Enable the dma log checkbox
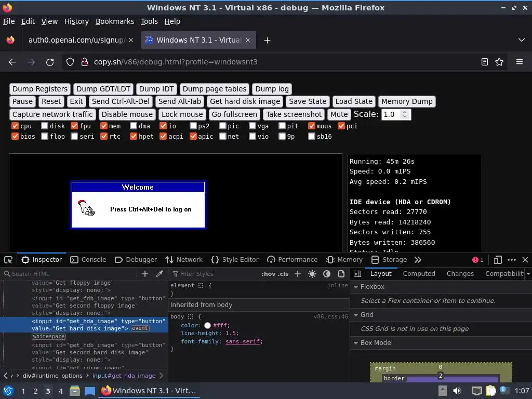This screenshot has width=532, height=399. (x=134, y=126)
